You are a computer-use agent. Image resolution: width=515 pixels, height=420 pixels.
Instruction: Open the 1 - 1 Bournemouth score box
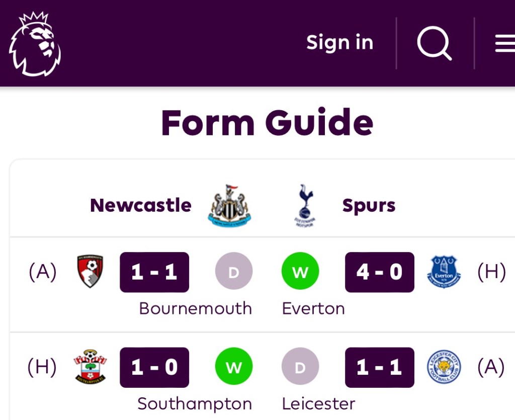coord(154,272)
